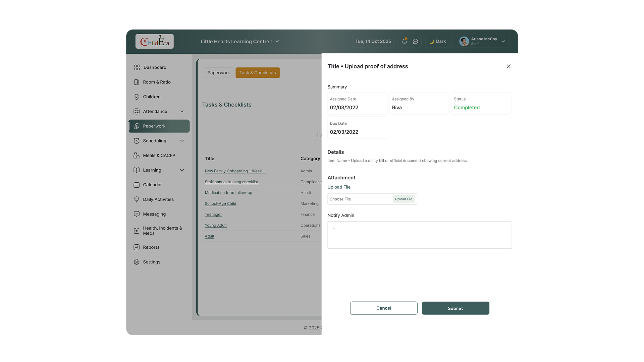Viewport: 644px width, 362px height.
Task: Click the Completed status value
Action: click(x=467, y=108)
